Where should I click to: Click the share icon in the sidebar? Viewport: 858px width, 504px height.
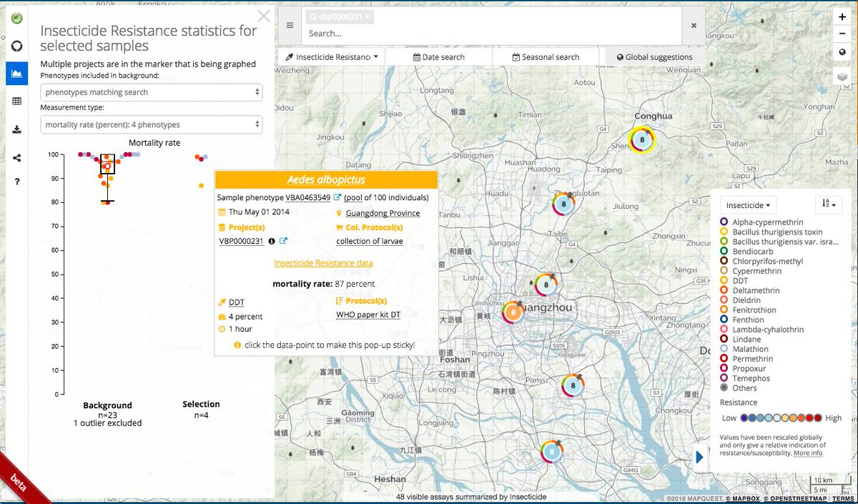pos(16,157)
